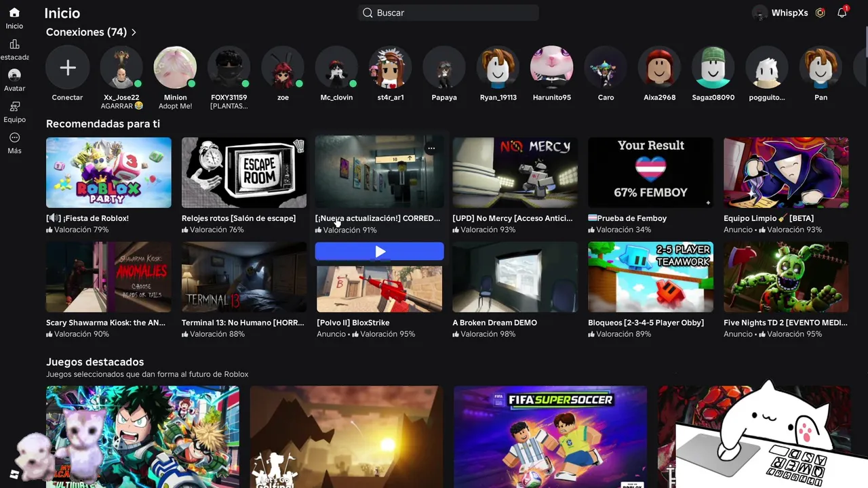Viewport: 868px width, 488px height.
Task: Open Mc_clovin friend avatar
Action: [336, 68]
